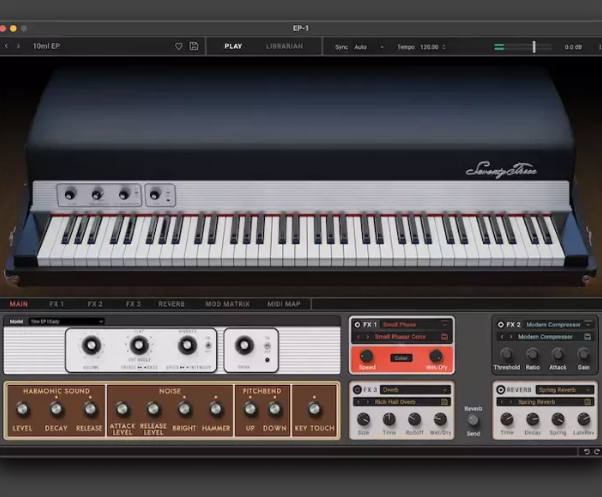Flip the Vibrato on/off switch
The height and width of the screenshot is (497, 602).
coord(208,345)
